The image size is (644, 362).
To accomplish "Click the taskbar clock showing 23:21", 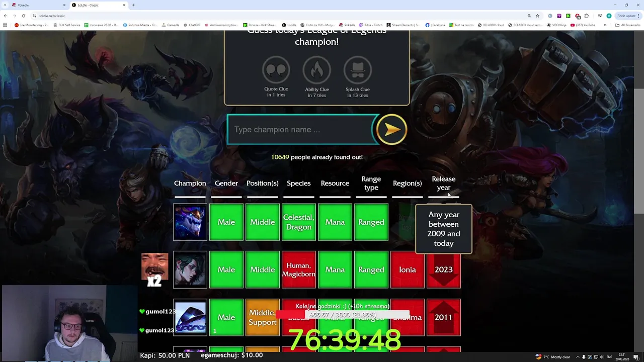I will pyautogui.click(x=622, y=357).
